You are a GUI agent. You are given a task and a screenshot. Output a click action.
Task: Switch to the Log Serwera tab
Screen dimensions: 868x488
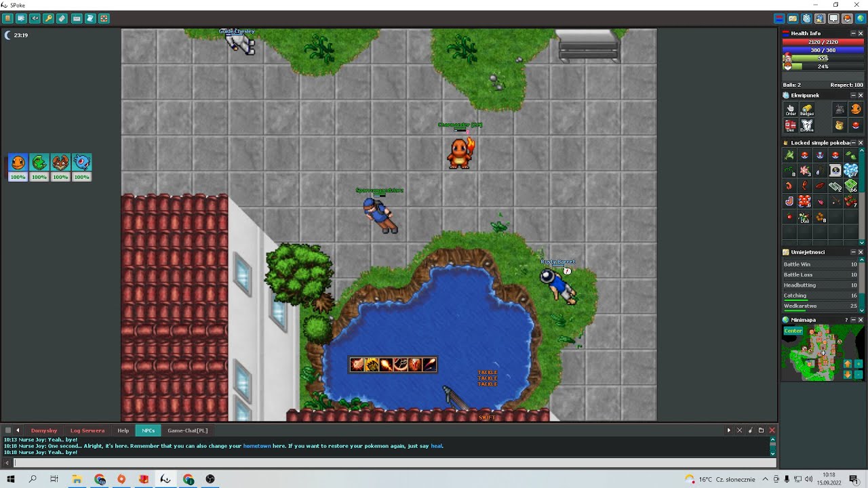87,430
